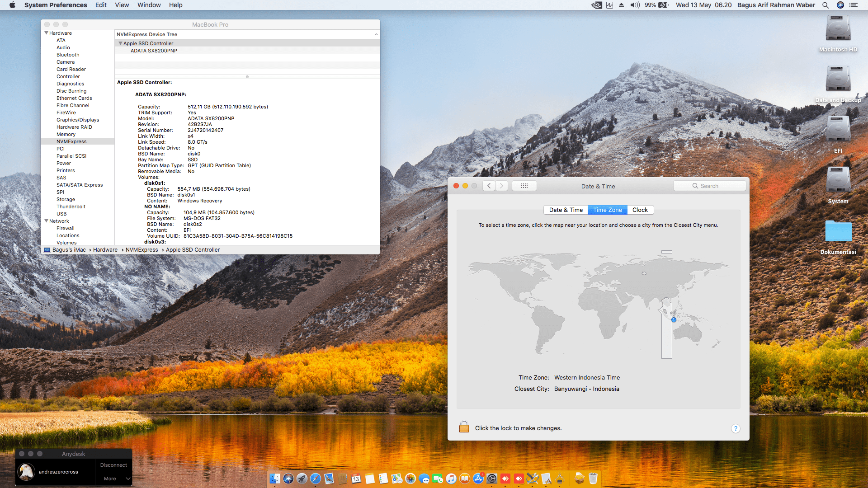Open volume control in menu bar
The image size is (868, 488).
[x=635, y=5]
